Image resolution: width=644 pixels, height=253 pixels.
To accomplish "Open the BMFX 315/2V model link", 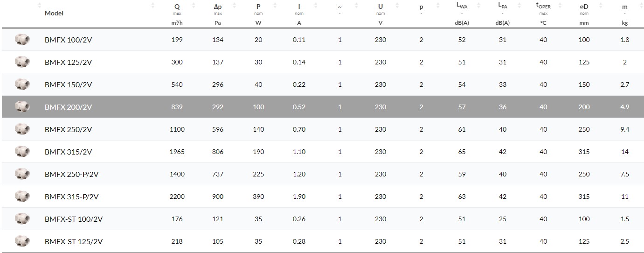I will (68, 152).
